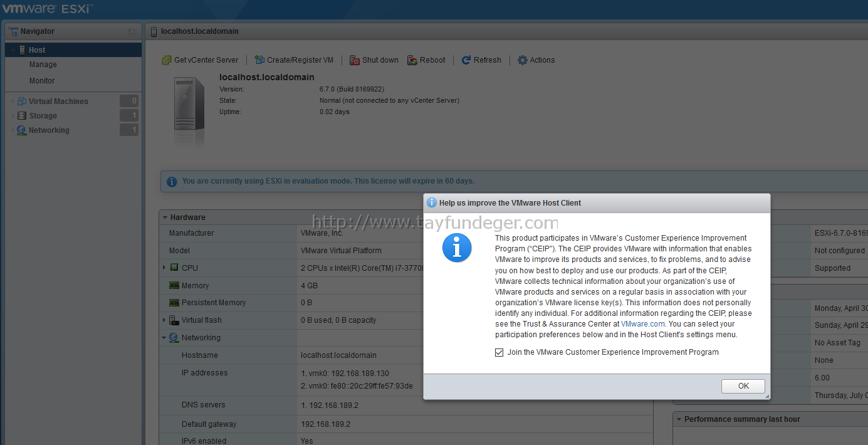Uncheck Join the VMware Customer Experience Improvement Program
Screen dimensions: 868x445
pyautogui.click(x=499, y=352)
